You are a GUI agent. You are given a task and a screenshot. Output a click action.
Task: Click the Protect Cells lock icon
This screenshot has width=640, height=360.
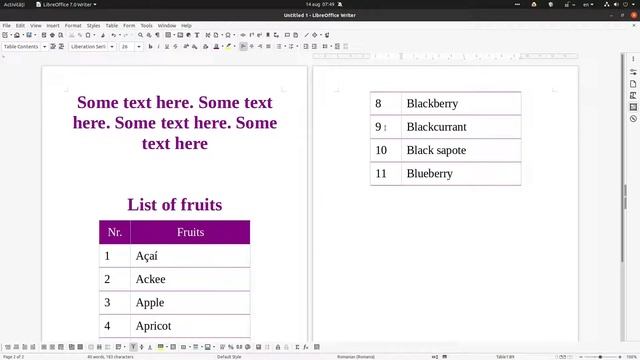[x=278, y=347]
